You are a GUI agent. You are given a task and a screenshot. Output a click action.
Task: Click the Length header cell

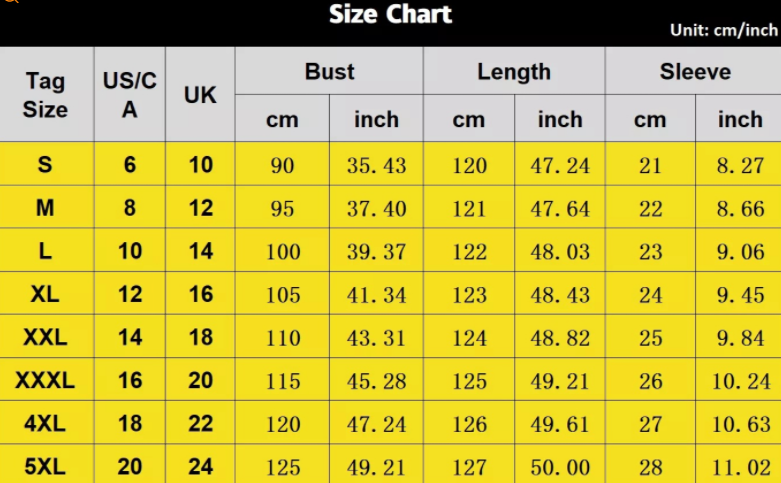[514, 72]
